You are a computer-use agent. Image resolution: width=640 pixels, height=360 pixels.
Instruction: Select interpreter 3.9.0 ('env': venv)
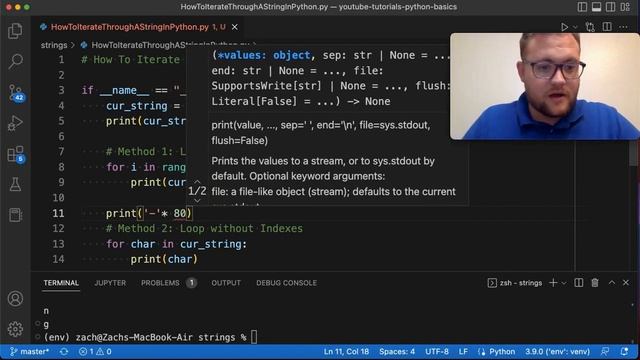[557, 351]
